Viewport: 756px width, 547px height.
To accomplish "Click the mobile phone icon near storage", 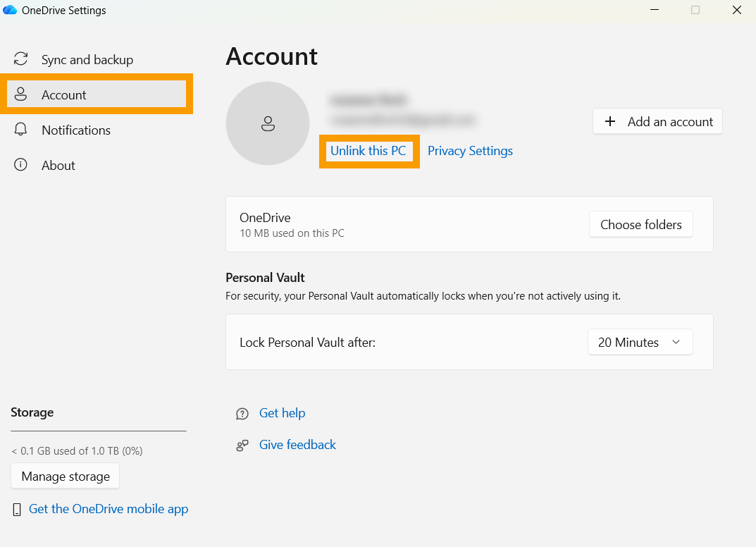I will tap(17, 510).
